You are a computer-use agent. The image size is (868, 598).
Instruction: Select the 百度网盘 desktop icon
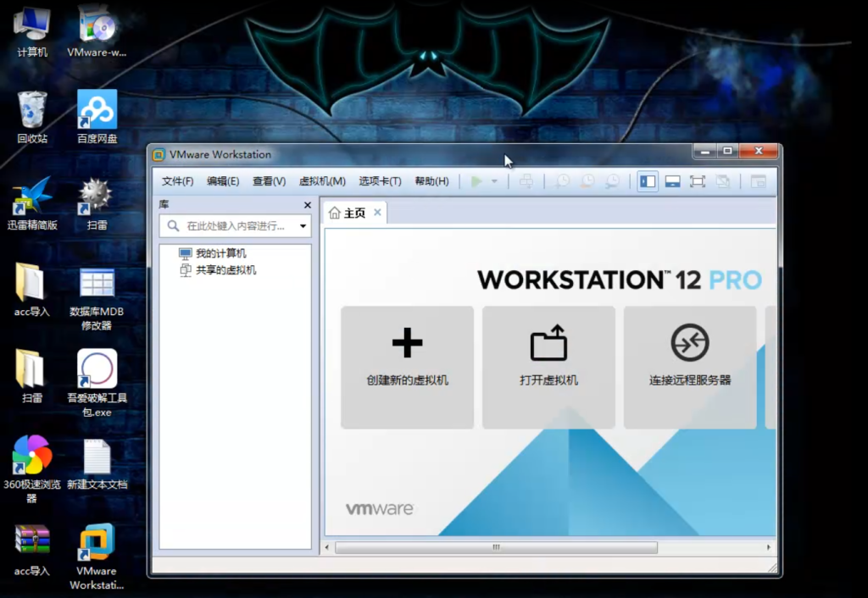click(x=97, y=117)
